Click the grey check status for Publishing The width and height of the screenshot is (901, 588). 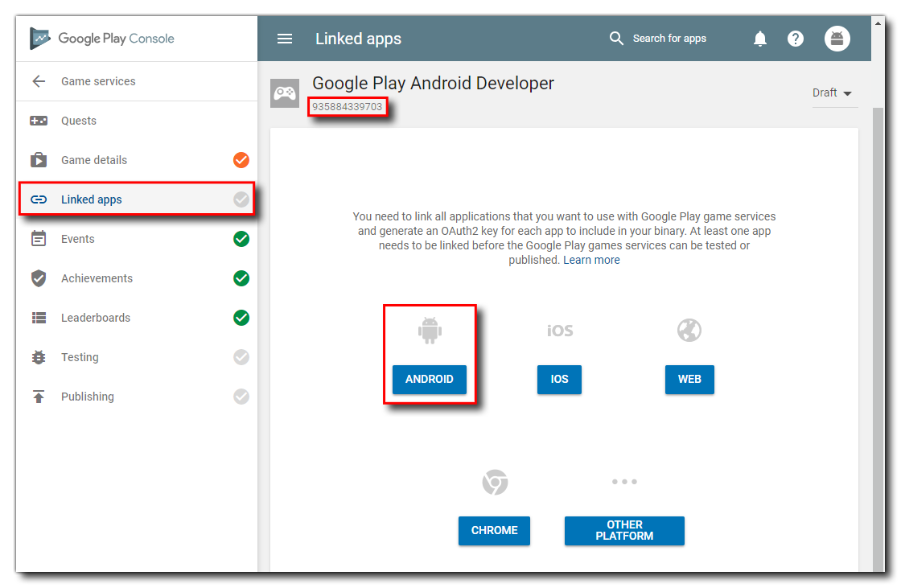[241, 397]
